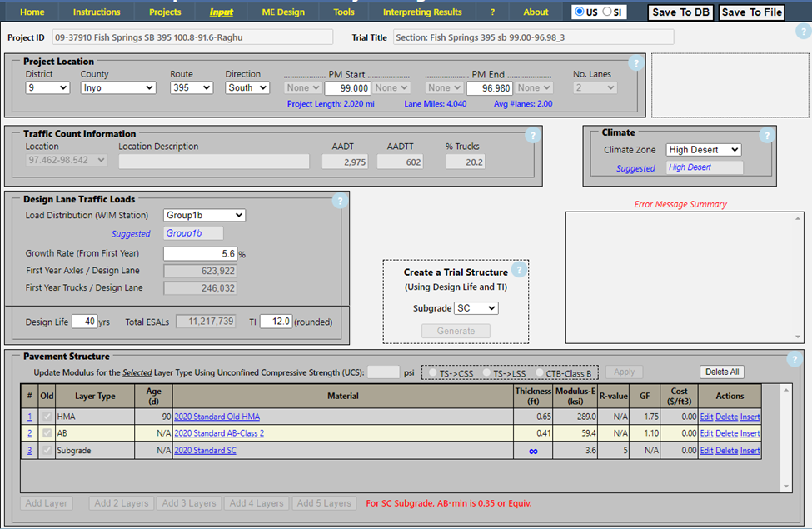
Task: Open the 2020 Standard Old HMA link
Action: click(x=217, y=417)
